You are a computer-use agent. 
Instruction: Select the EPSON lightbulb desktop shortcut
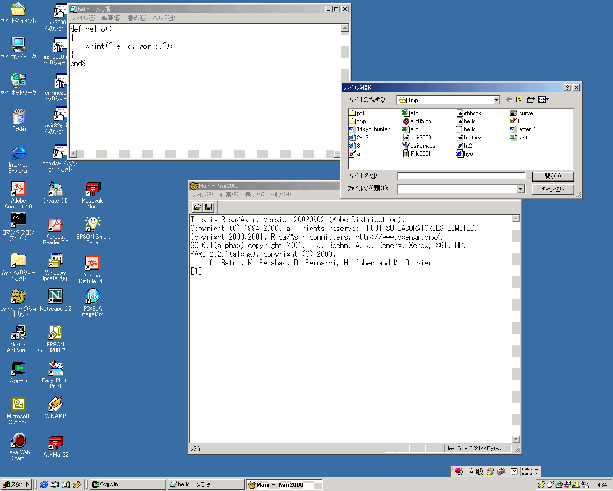pyautogui.click(x=92, y=230)
